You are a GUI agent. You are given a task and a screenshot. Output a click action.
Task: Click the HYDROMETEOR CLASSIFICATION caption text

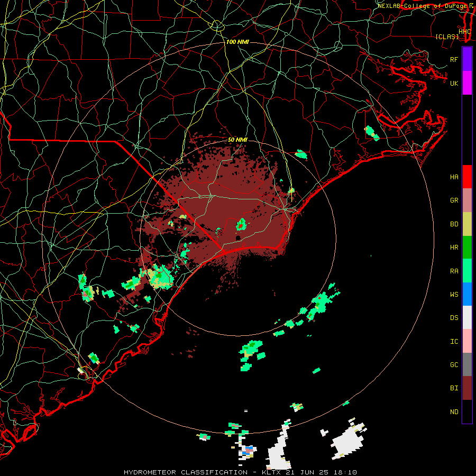(x=186, y=472)
